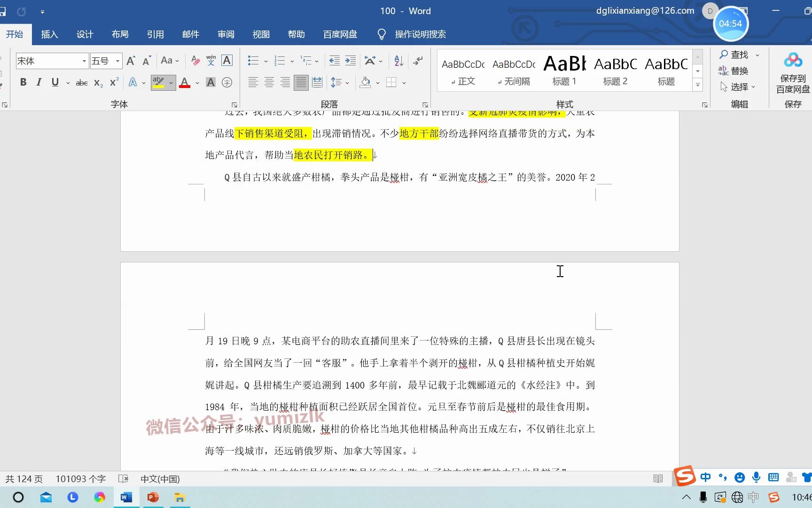Open Sogou input method S logo
The height and width of the screenshot is (508, 812).
coord(685,476)
